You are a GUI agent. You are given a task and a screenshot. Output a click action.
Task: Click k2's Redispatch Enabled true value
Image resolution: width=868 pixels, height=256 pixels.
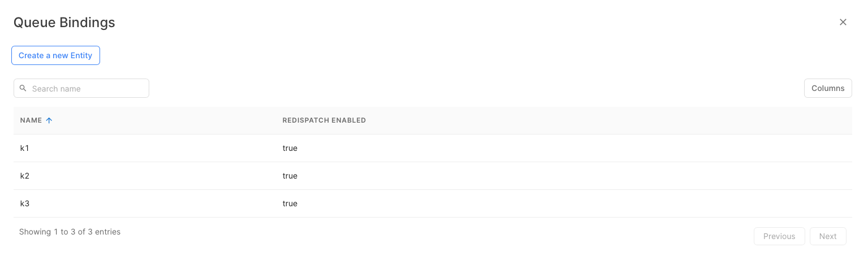coord(290,176)
